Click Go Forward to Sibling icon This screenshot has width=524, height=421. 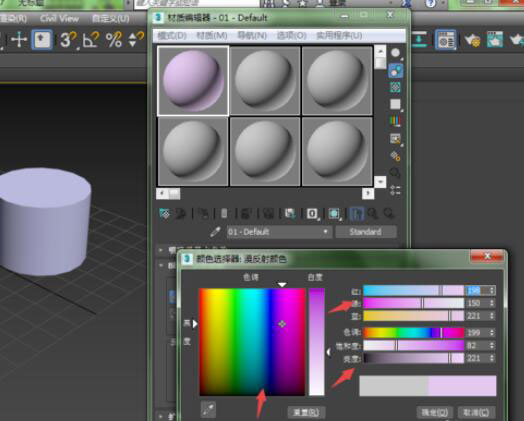point(388,214)
